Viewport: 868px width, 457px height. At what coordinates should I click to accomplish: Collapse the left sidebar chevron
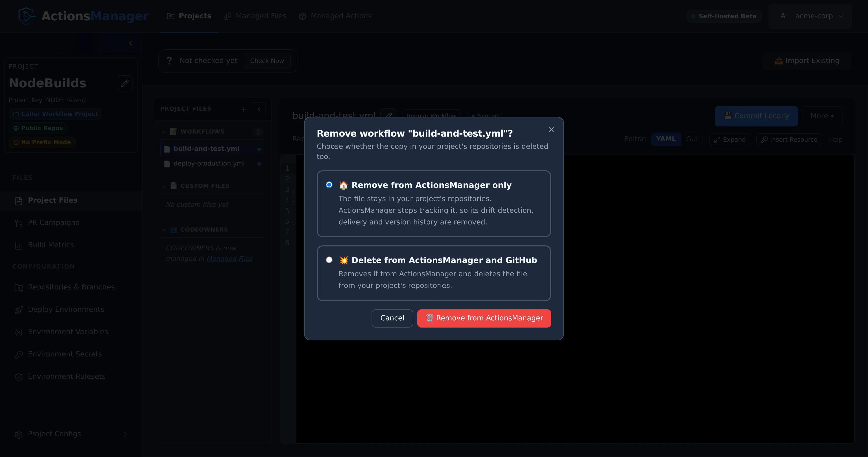(x=130, y=43)
